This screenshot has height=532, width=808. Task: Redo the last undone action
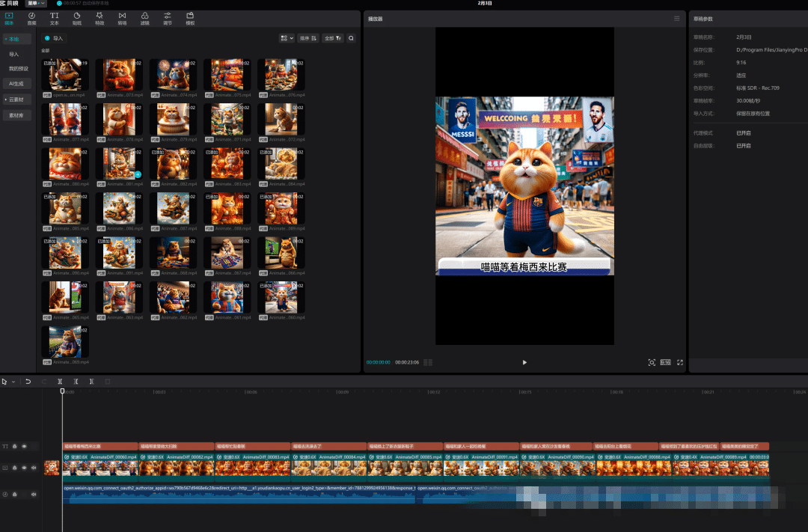(44, 382)
